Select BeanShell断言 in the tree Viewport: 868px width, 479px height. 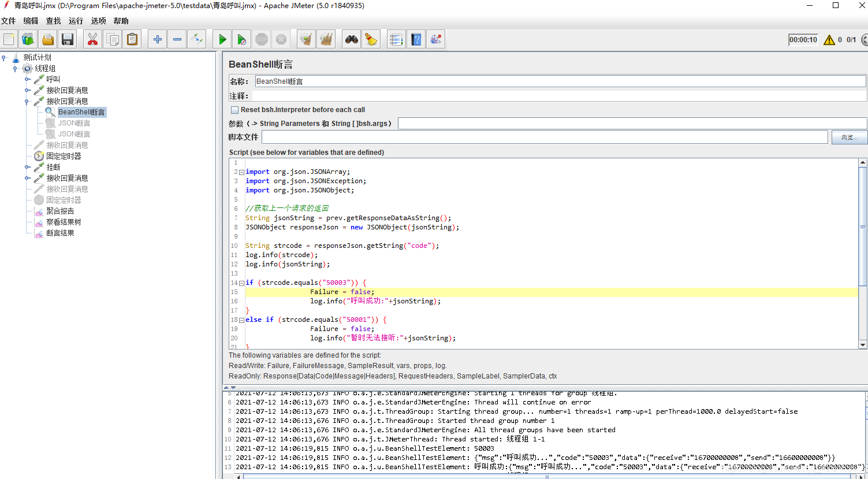tap(81, 112)
